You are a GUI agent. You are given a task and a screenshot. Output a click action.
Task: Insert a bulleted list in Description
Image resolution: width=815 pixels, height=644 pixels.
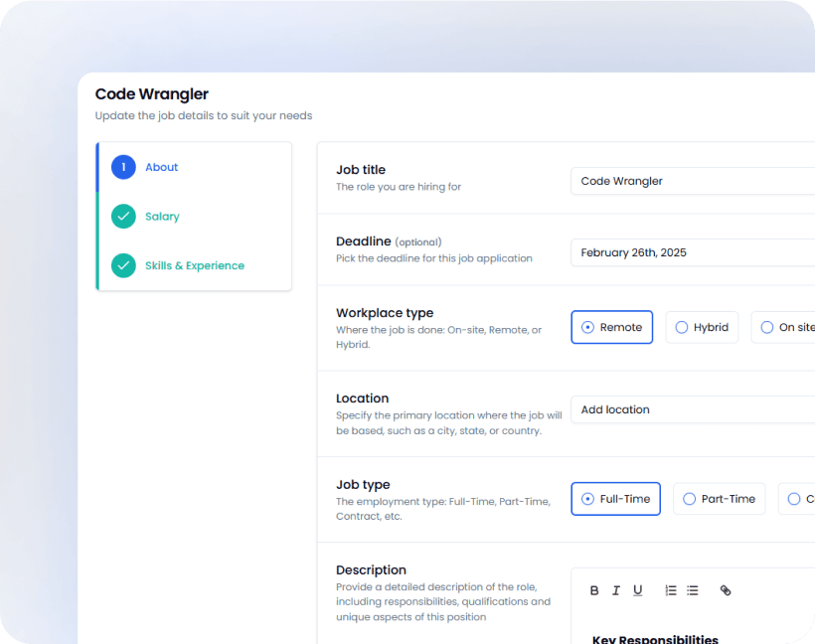click(x=693, y=590)
